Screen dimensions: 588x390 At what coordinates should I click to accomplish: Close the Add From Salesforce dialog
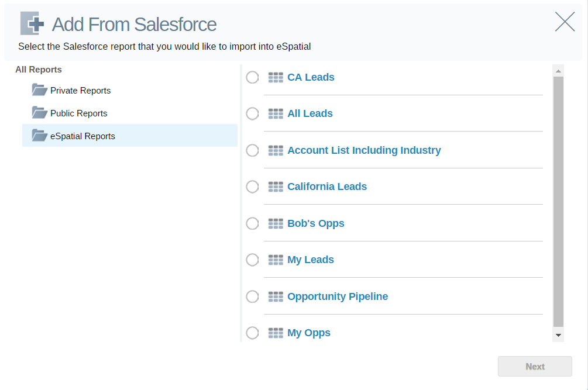[x=565, y=22]
